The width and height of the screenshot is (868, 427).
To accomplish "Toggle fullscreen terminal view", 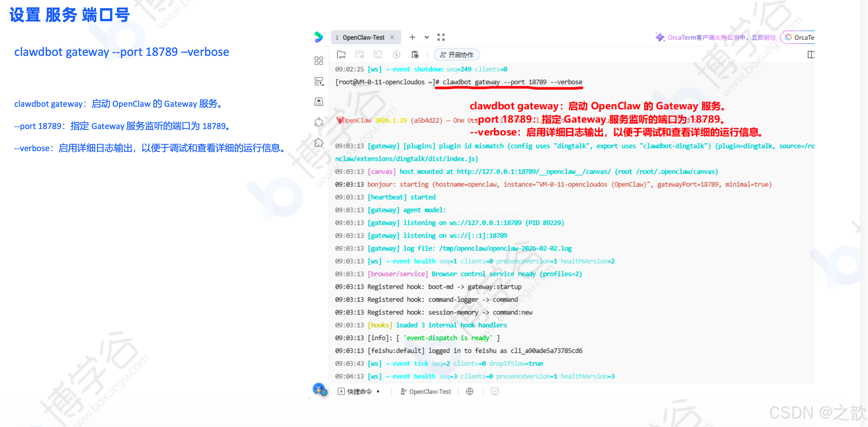I will pyautogui.click(x=441, y=38).
